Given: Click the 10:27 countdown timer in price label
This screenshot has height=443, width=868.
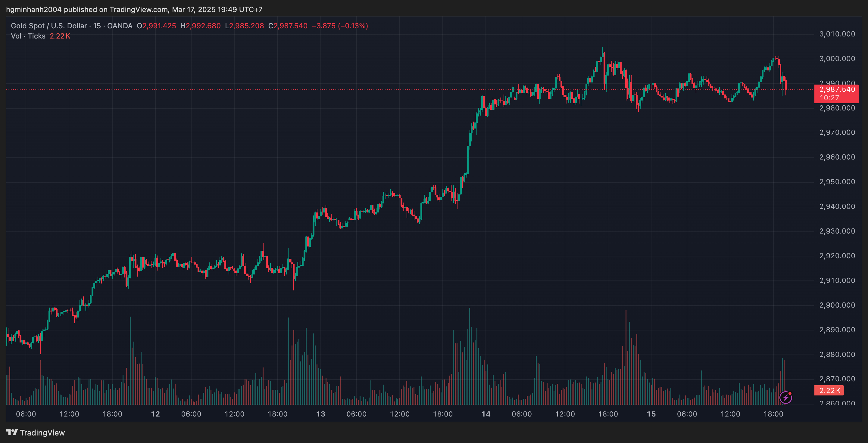Looking at the screenshot, I should tap(829, 98).
